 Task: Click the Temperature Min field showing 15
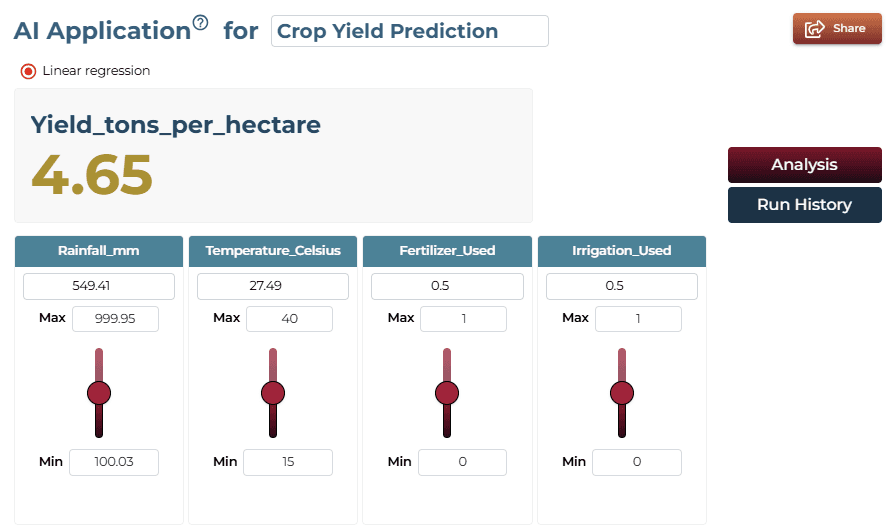[288, 462]
